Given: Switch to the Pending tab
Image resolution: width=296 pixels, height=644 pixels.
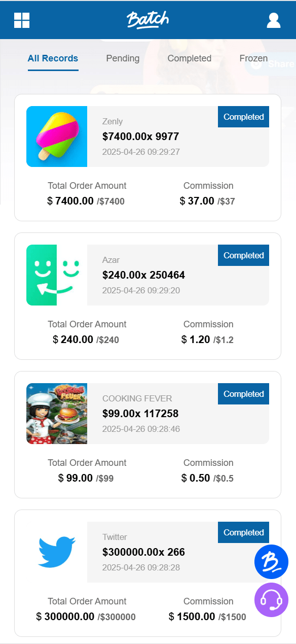Looking at the screenshot, I should 123,58.
